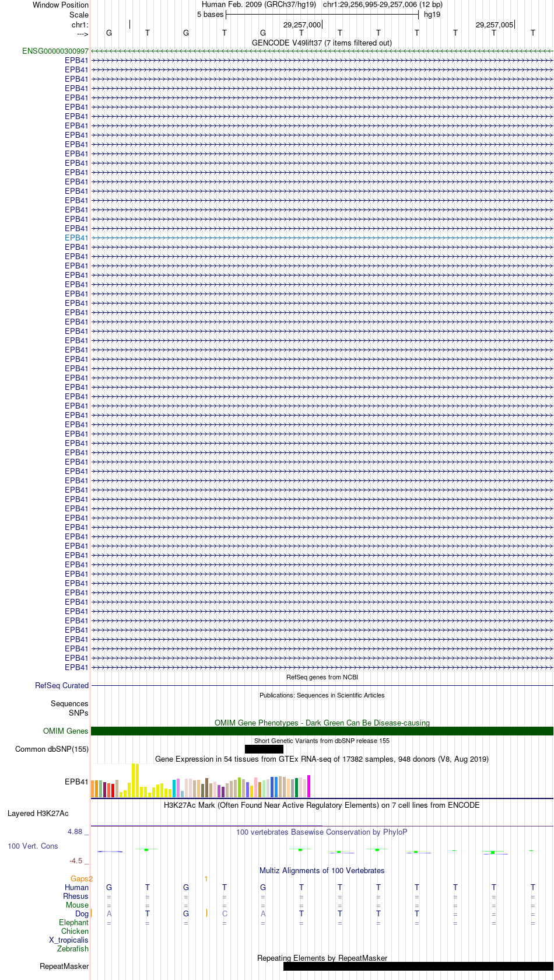Viewport: 554px width, 980px height.
Task: Open the Layered H3K27Ac track label
Action: point(38,813)
